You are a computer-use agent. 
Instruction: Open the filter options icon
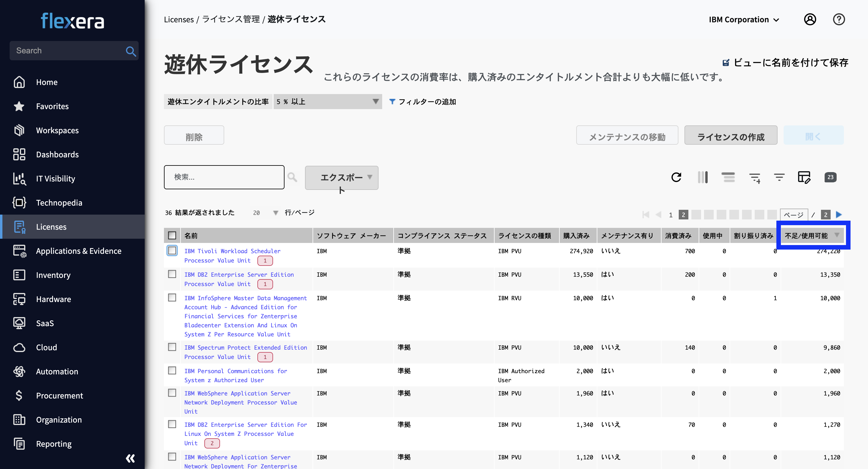tap(779, 177)
